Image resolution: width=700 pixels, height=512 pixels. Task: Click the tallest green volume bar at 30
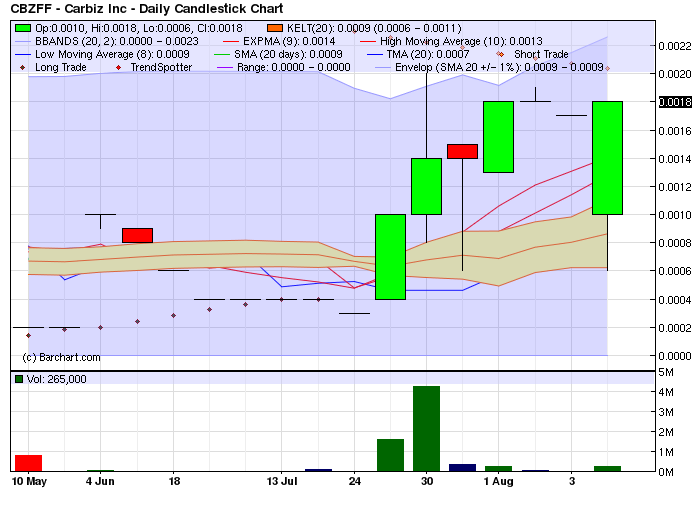point(426,429)
